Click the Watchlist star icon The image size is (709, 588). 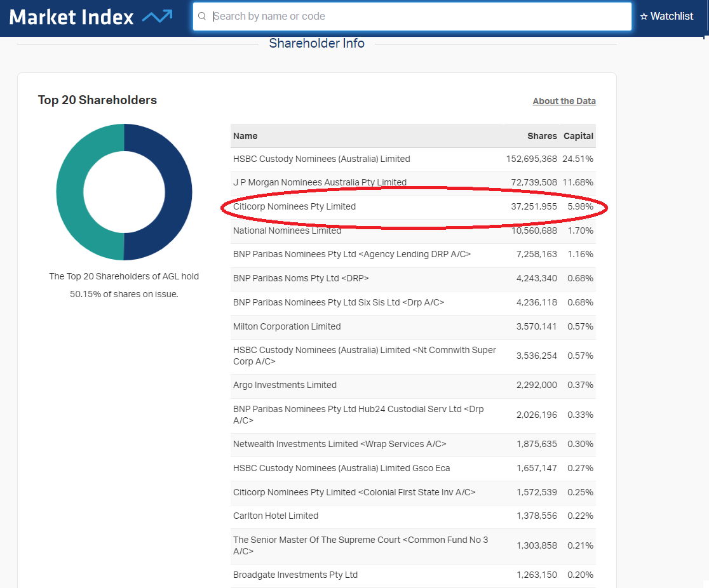[x=644, y=17]
